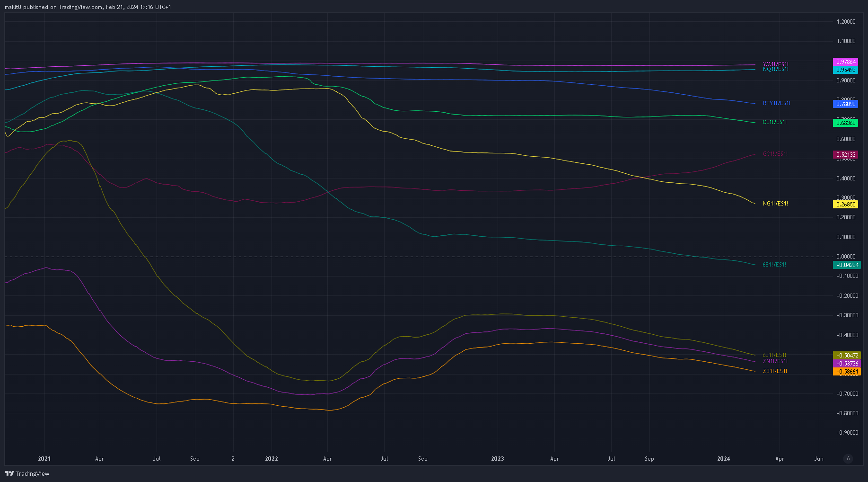Select the RTY1!/ES1! series label
This screenshot has height=482, width=868.
click(x=776, y=103)
